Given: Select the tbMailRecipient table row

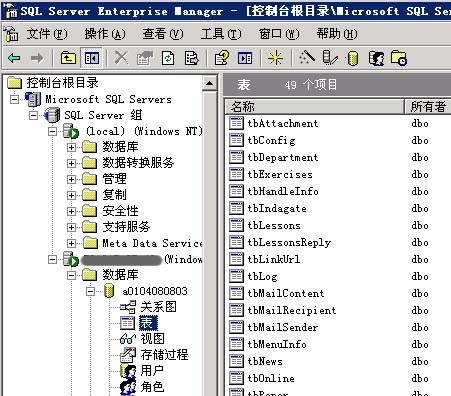Looking at the screenshot, I should click(x=292, y=310).
